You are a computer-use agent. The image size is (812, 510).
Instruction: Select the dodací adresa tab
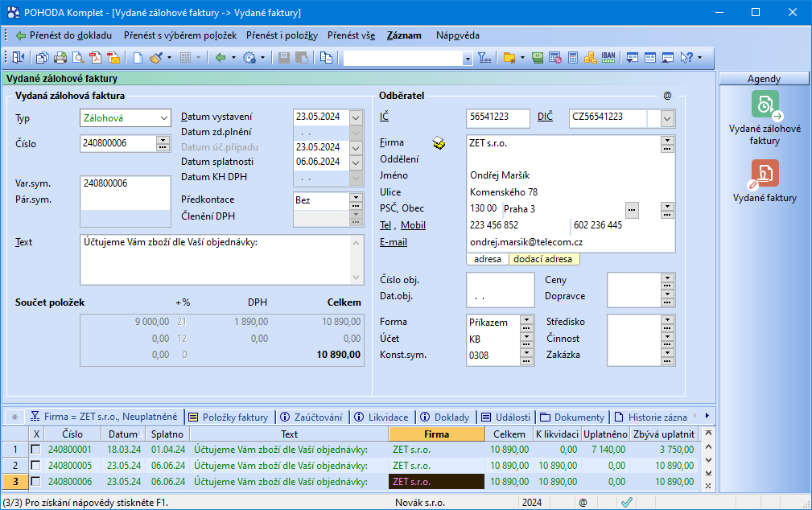coord(542,259)
